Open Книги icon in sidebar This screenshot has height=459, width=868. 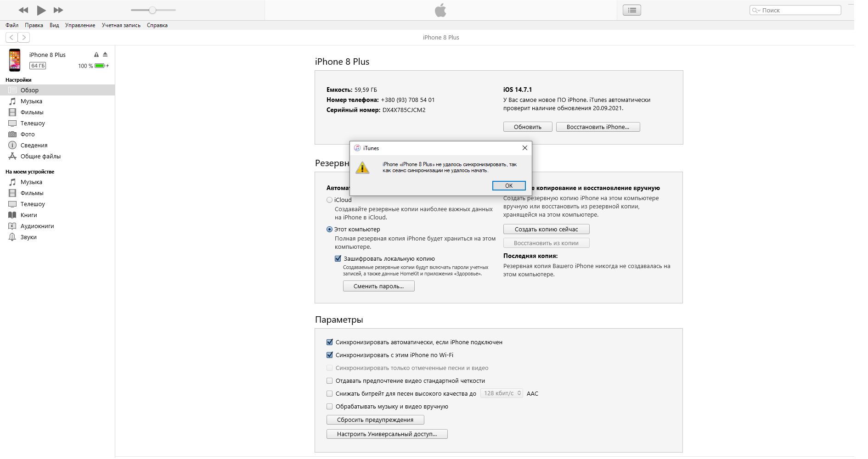pyautogui.click(x=12, y=215)
